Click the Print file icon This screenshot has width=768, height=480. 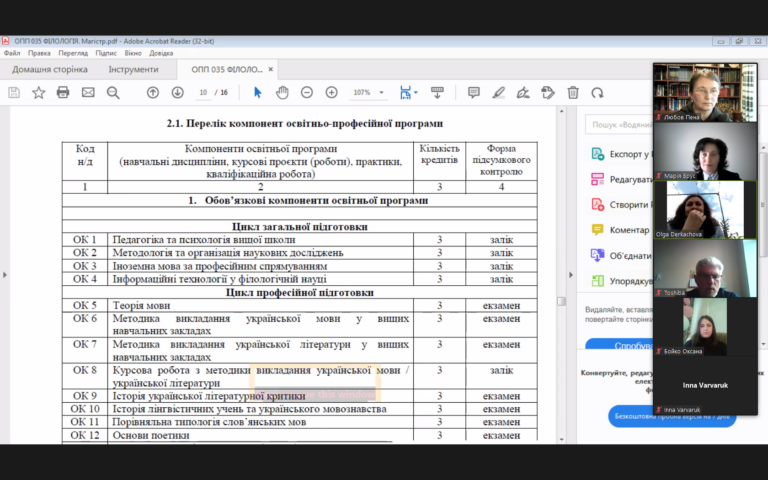(63, 92)
